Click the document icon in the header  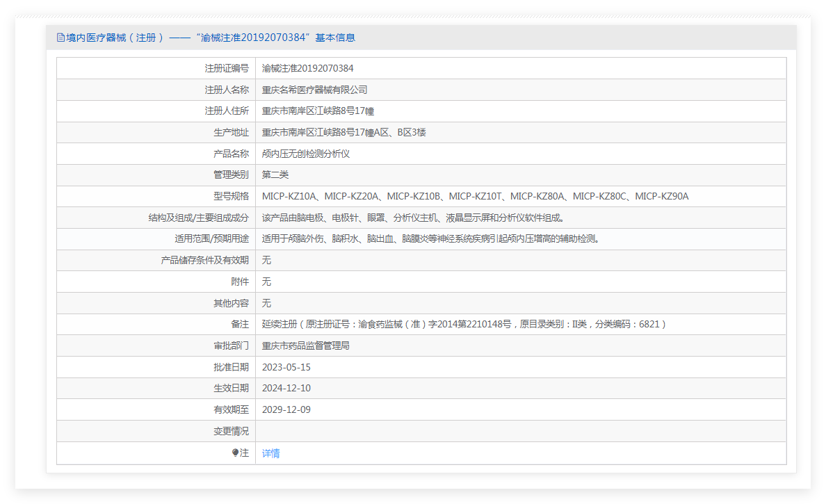tap(60, 38)
